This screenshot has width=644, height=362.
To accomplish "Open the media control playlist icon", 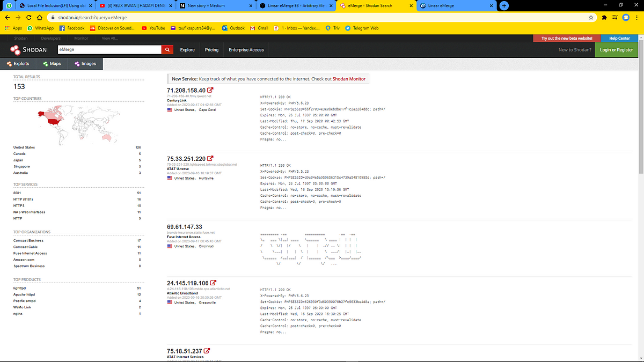I will (615, 17).
